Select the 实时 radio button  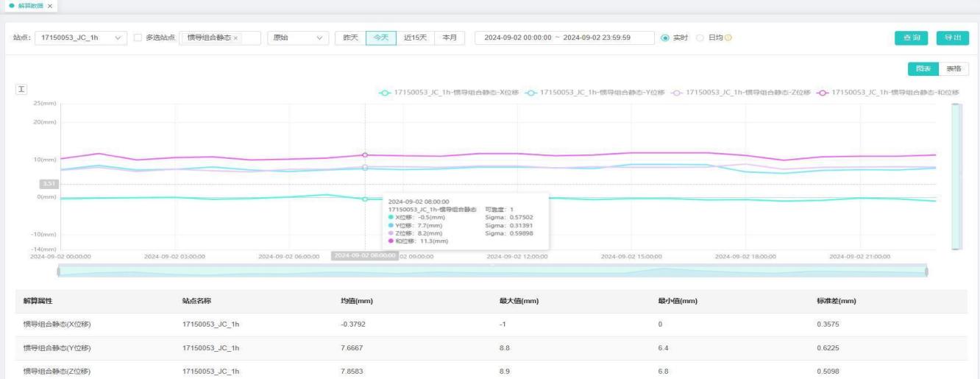(665, 38)
